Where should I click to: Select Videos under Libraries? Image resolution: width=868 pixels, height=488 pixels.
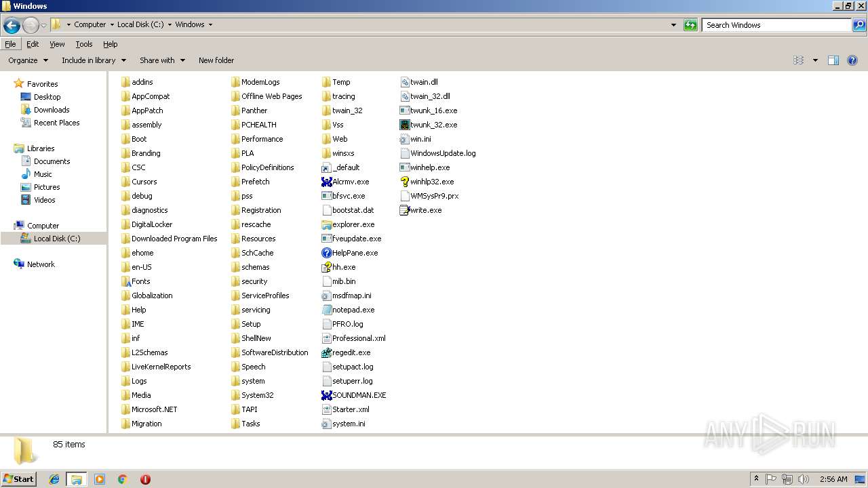[x=44, y=200]
